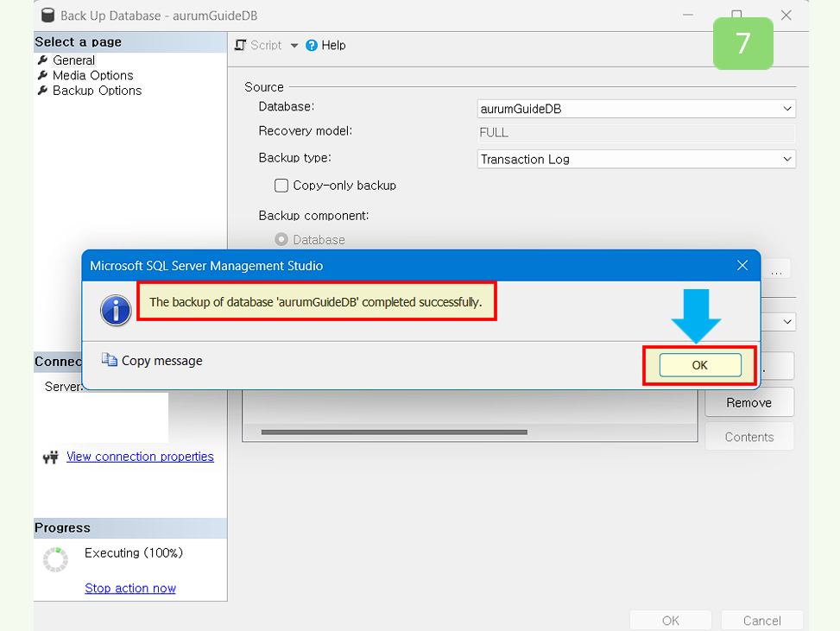
Task: Open the Media Options page
Action: point(92,75)
